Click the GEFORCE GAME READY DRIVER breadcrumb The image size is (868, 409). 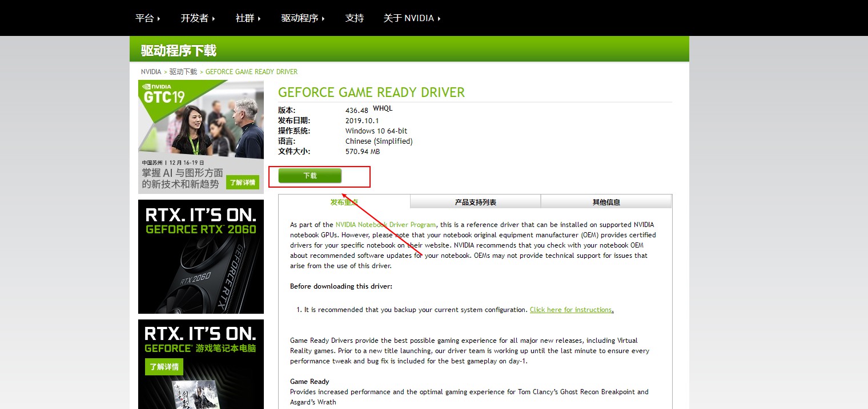coord(251,72)
